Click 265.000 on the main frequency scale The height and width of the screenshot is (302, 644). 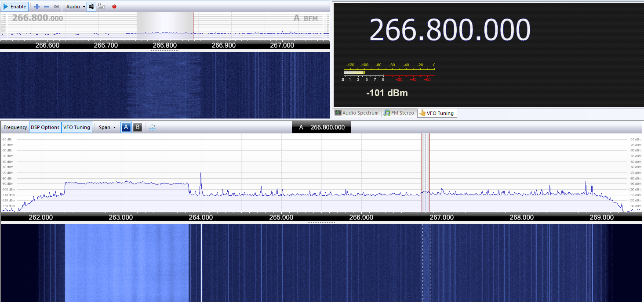[281, 217]
